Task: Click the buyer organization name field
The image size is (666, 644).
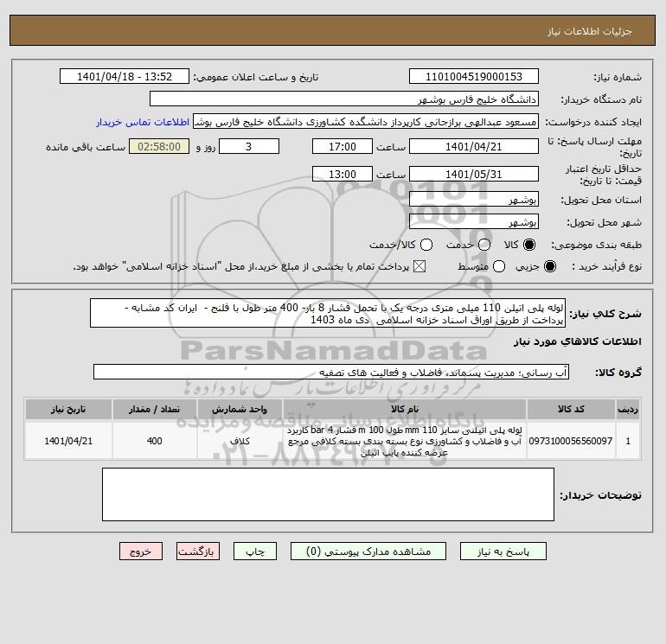Action: click(x=344, y=99)
